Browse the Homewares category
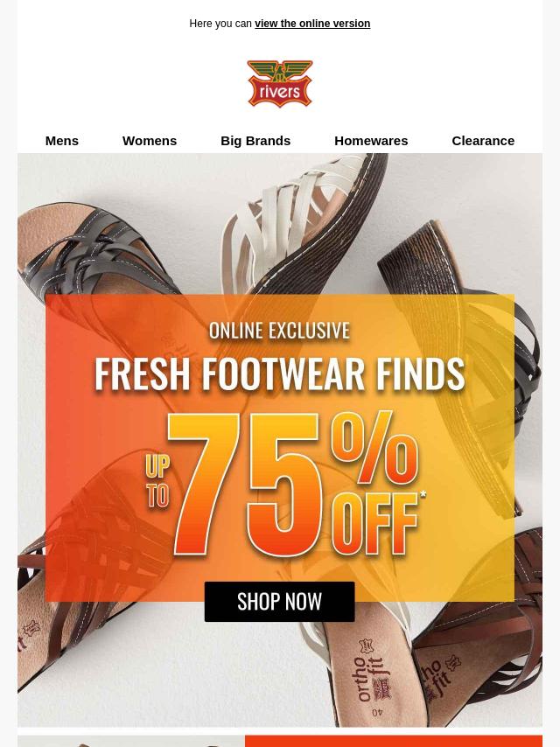Screen dimensions: 560x747 click(371, 141)
